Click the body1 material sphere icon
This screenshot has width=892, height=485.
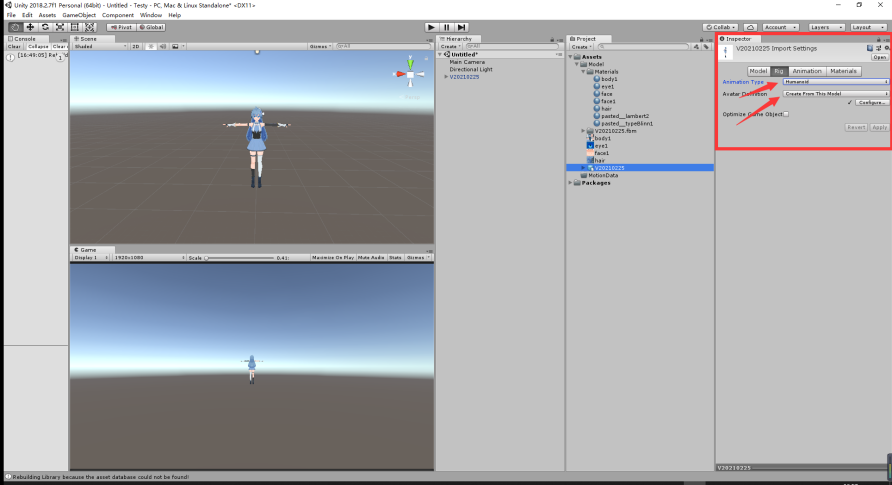point(597,79)
